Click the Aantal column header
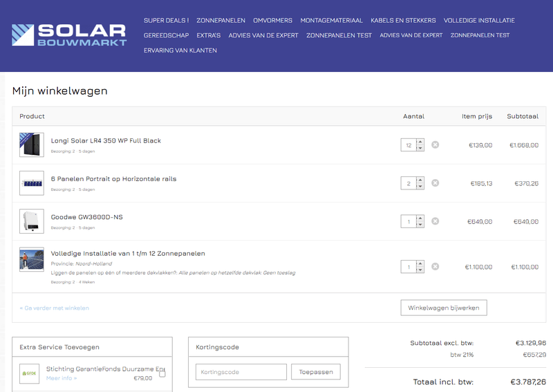The image size is (553, 392). tap(413, 116)
